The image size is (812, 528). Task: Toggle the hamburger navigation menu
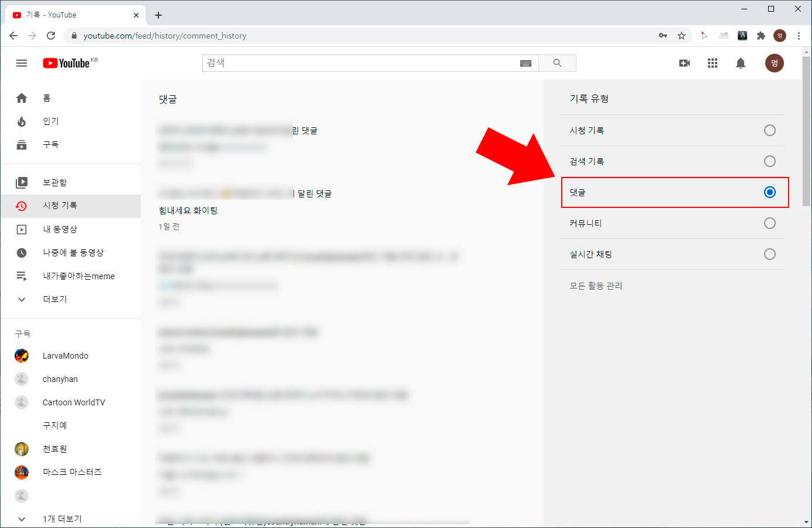coord(22,63)
